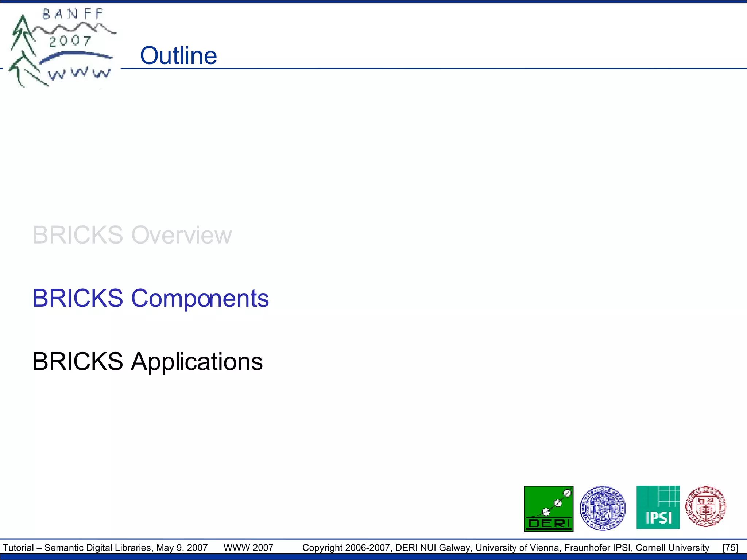This screenshot has height=560, width=747.
Task: Click the blue University of Vienna seal
Action: click(603, 508)
